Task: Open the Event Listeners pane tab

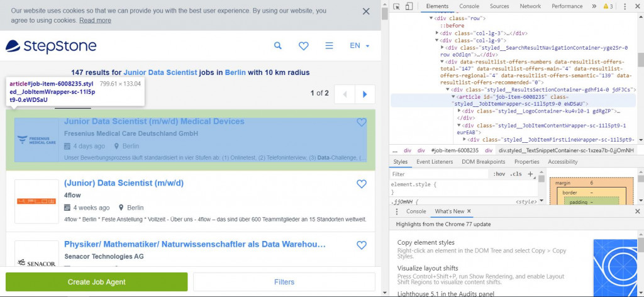Action: pyautogui.click(x=435, y=162)
